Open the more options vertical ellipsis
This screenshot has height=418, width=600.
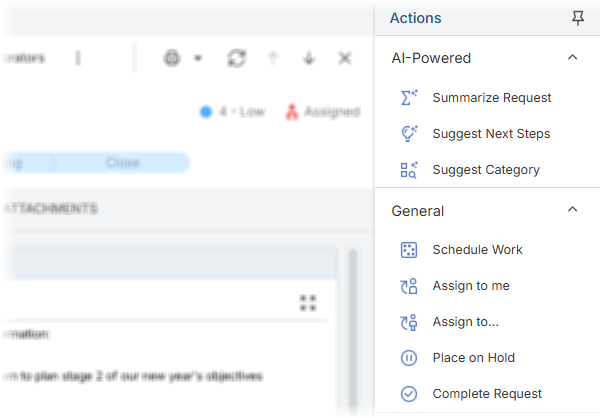[x=78, y=59]
